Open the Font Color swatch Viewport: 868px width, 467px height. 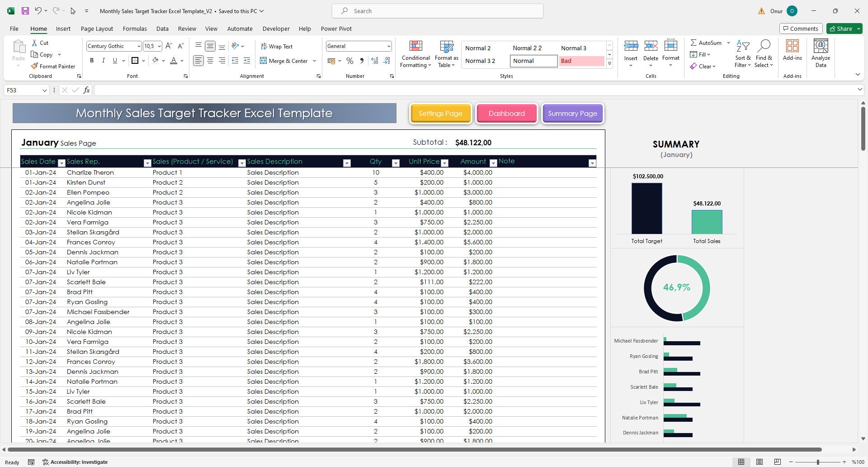click(x=174, y=60)
